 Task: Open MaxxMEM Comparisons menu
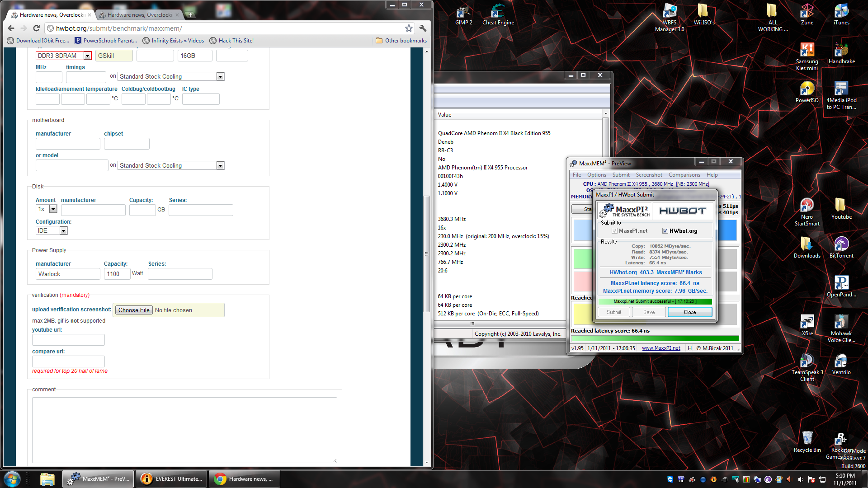pos(684,175)
